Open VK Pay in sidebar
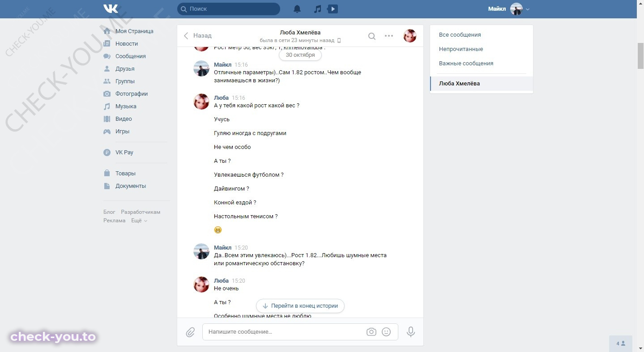 tap(124, 153)
